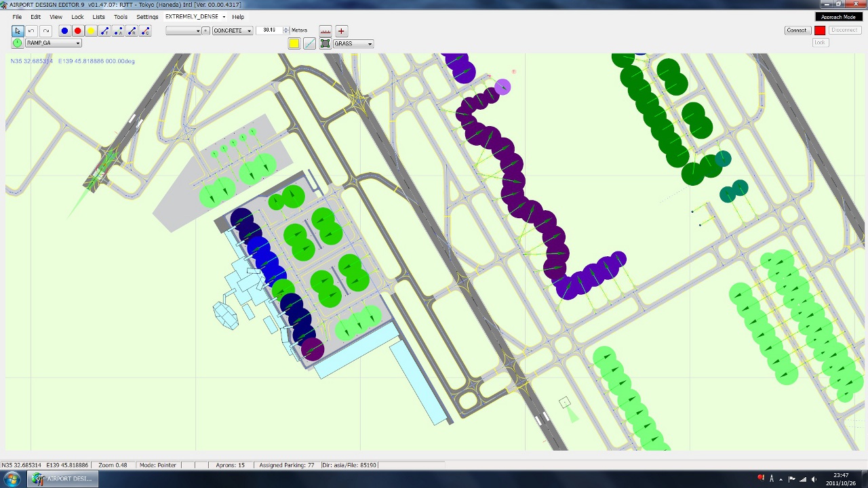
Task: Open the Tools menu
Action: [x=121, y=16]
